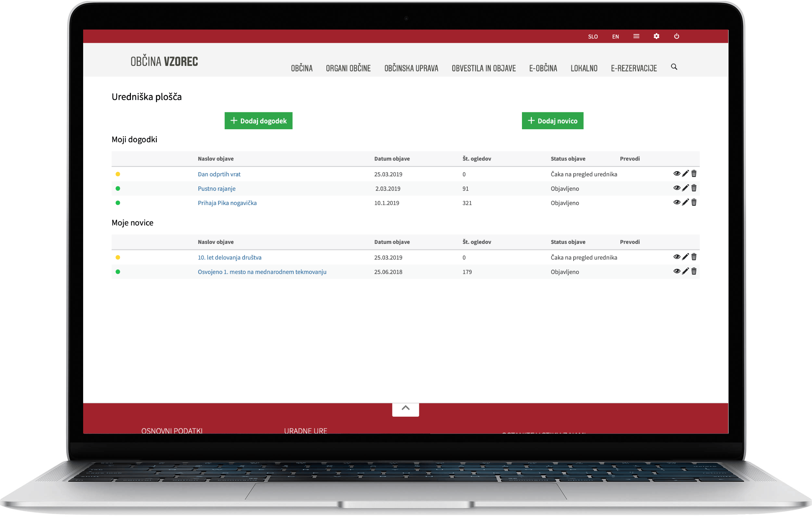Screen dimensions: 812x517
Task: Switch the language to EN
Action: tap(615, 37)
